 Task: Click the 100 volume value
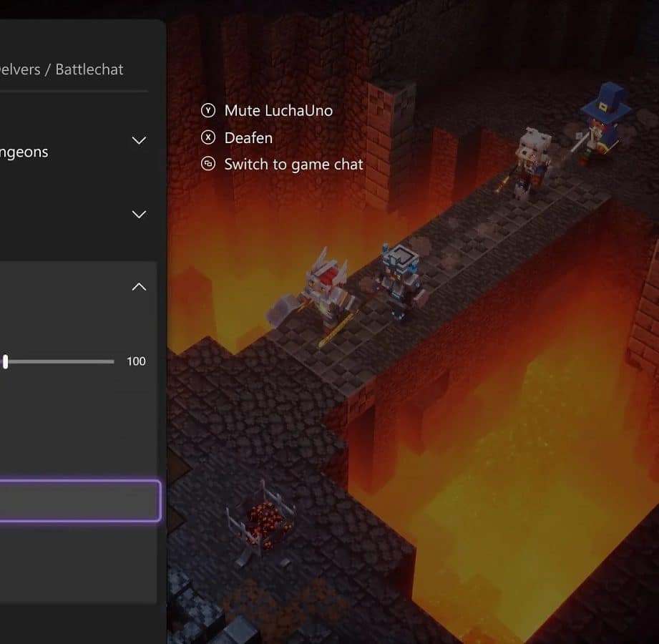tap(136, 361)
